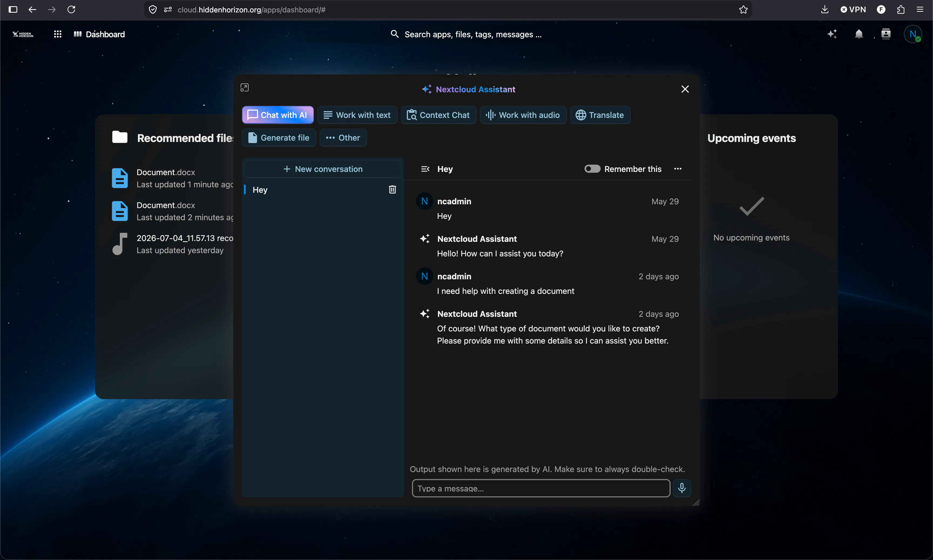
Task: Switch to the Work with text tab
Action: click(357, 115)
